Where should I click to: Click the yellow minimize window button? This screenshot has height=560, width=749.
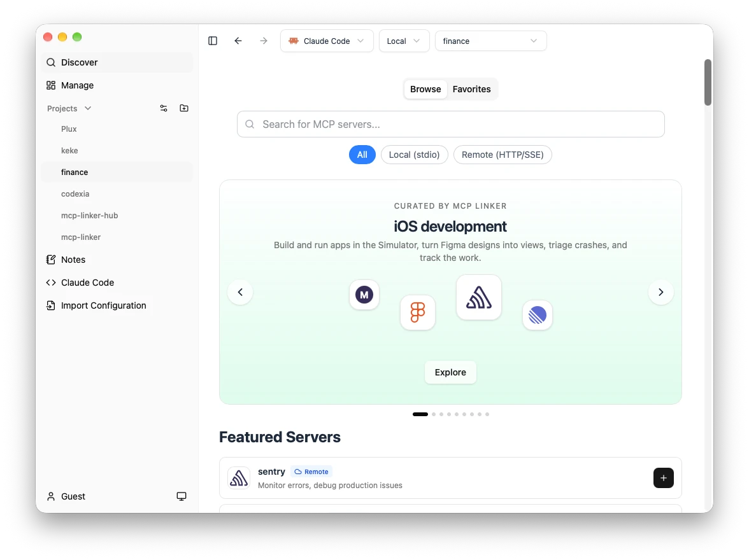click(x=62, y=38)
